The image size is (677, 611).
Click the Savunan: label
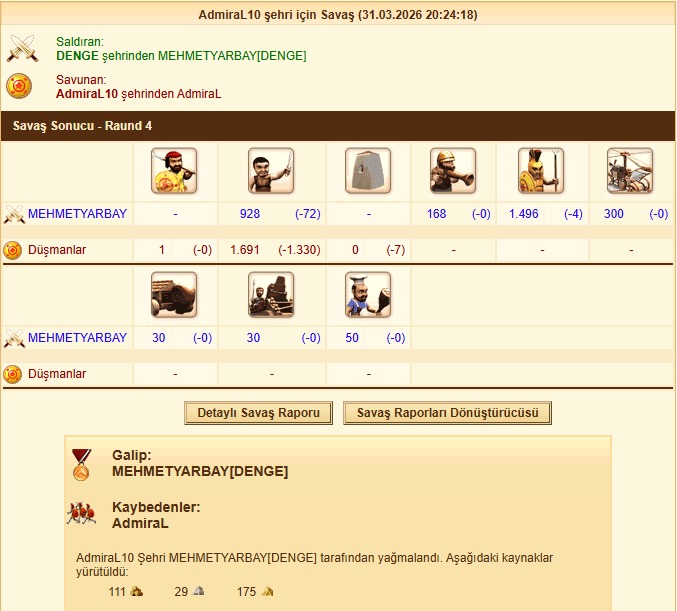pos(81,79)
